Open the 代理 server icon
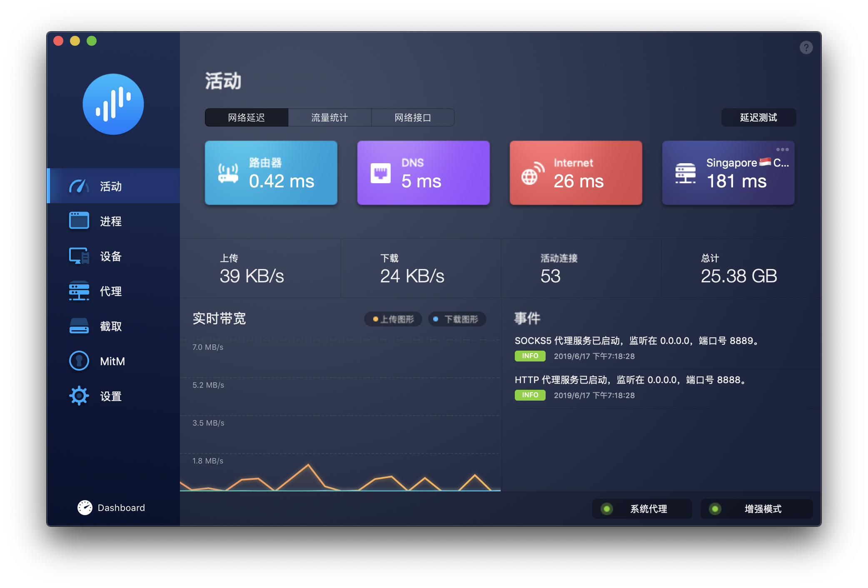Viewport: 868px width, 588px height. [79, 291]
